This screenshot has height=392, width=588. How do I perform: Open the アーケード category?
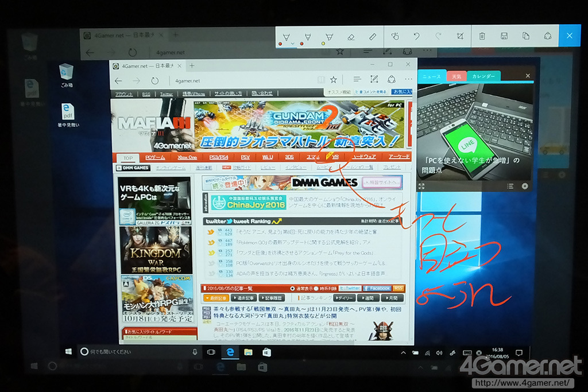click(x=399, y=156)
